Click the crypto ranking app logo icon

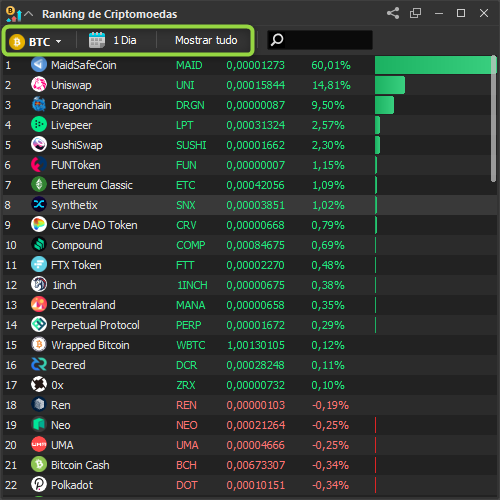(x=14, y=14)
